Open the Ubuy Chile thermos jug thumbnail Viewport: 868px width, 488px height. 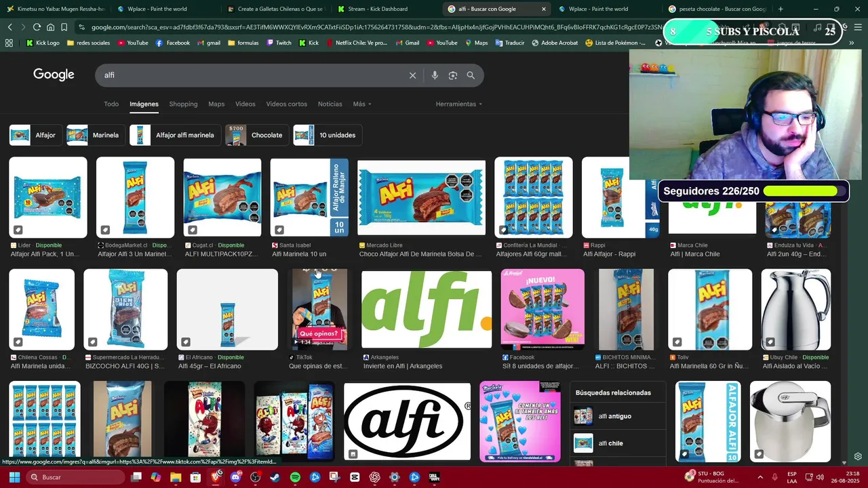click(x=796, y=310)
